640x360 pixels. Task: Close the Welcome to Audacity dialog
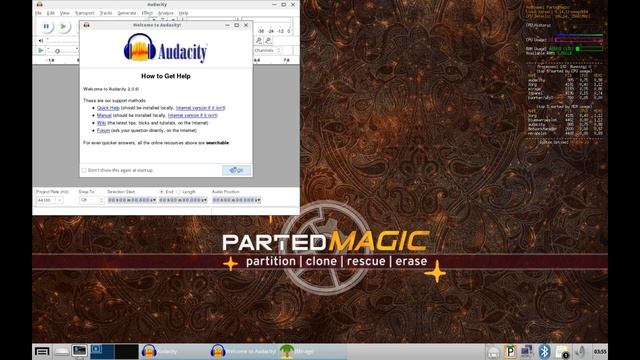[246, 25]
